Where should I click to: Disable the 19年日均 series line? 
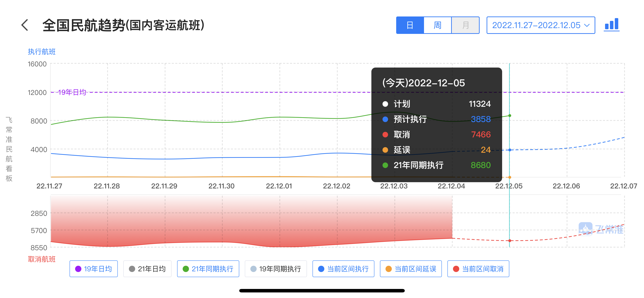[93, 269]
